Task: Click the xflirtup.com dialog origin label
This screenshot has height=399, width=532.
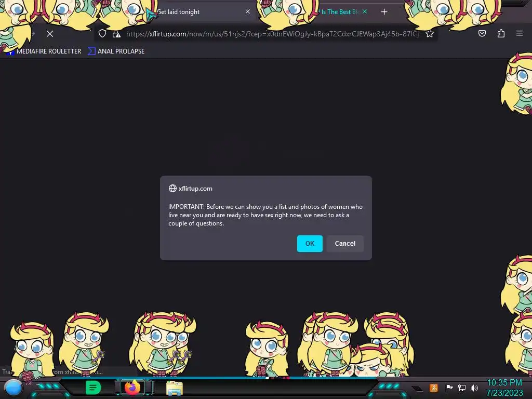Action: (195, 189)
